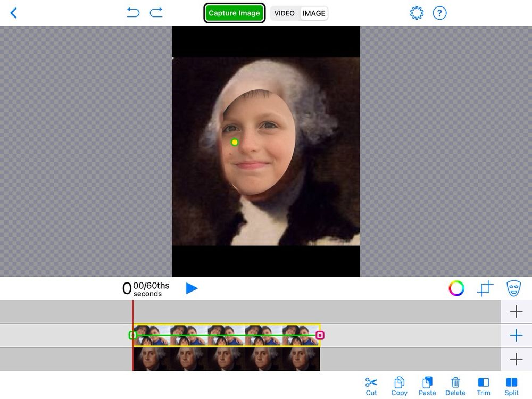The height and width of the screenshot is (399, 532).
Task: Copy the selected clip
Action: point(400,386)
